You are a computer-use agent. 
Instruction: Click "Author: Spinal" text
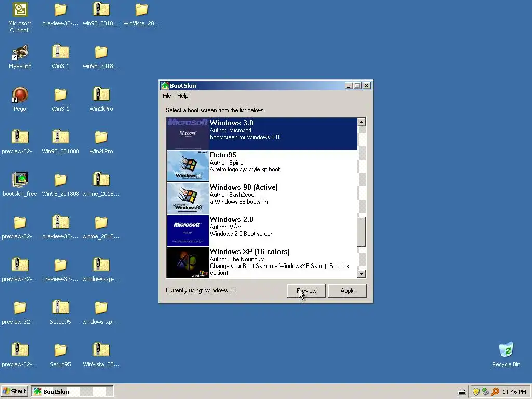coord(227,163)
